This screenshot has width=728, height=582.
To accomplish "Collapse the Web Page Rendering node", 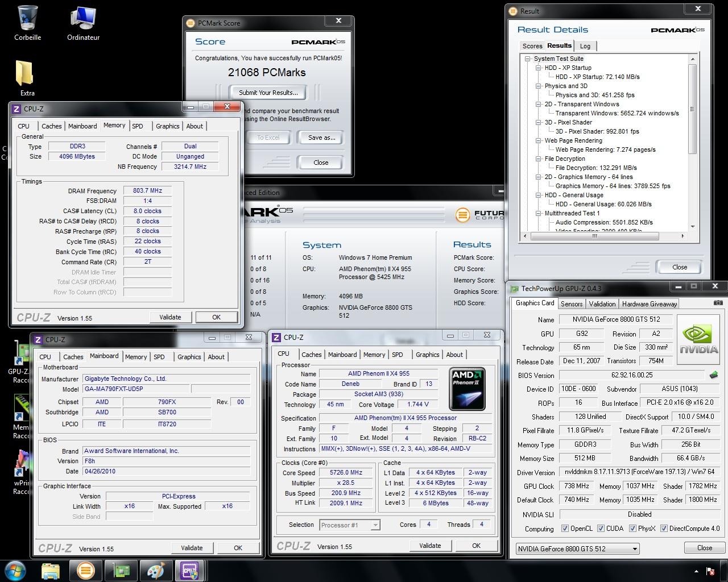I will pos(538,140).
